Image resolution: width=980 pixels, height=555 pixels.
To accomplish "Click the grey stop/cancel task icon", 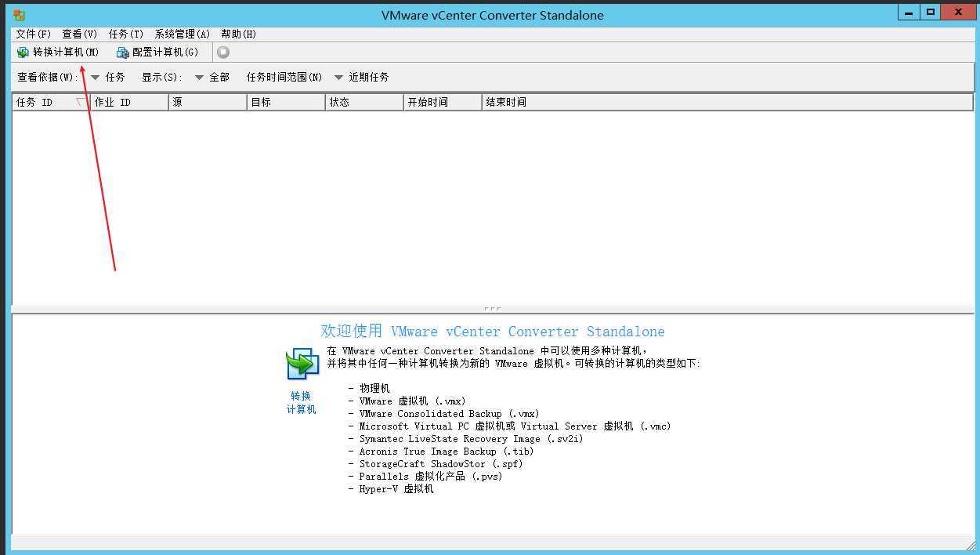I will point(223,53).
